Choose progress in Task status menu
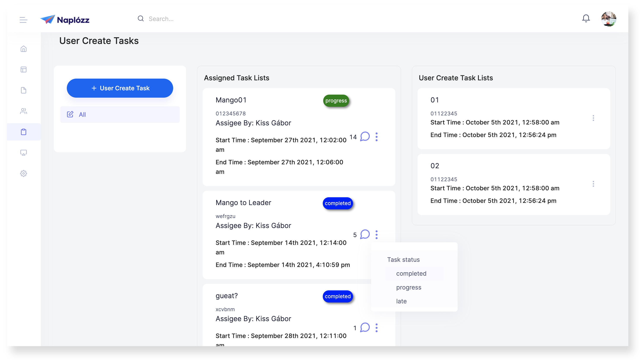644x364 pixels. 409,287
